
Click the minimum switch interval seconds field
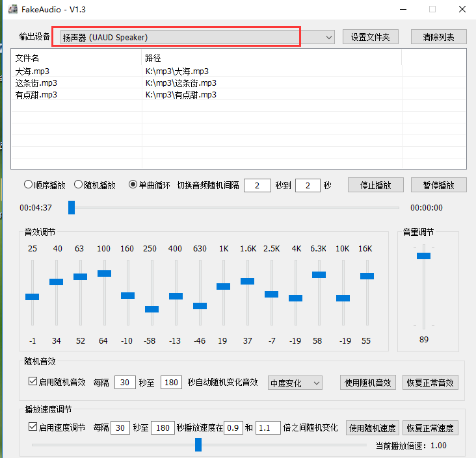pos(258,185)
